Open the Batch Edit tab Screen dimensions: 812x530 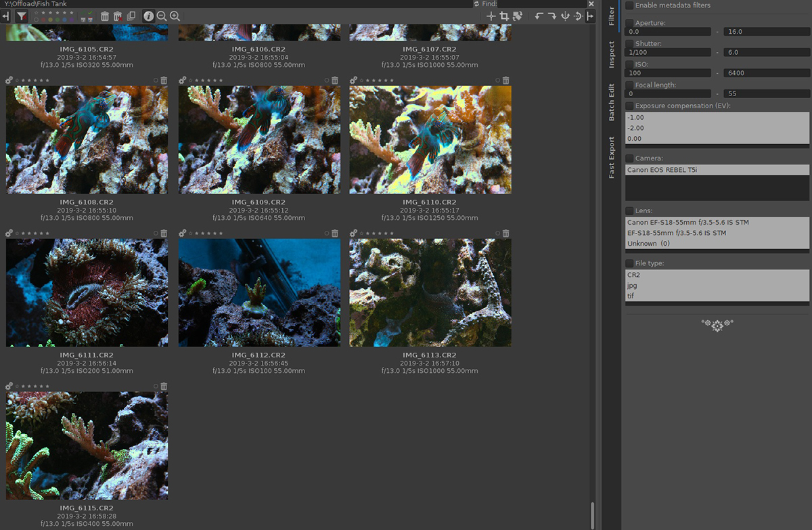tap(612, 103)
